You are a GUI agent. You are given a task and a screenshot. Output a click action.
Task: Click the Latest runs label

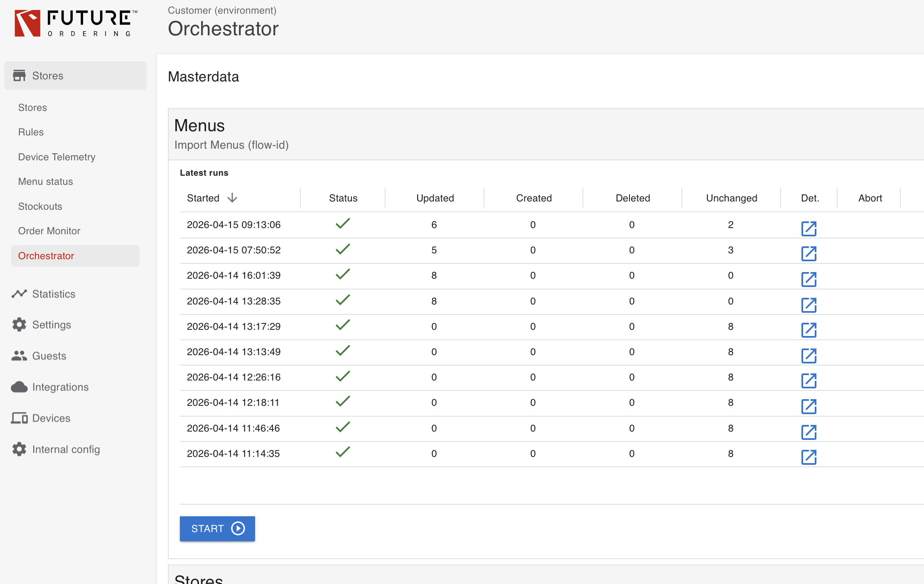pyautogui.click(x=204, y=173)
